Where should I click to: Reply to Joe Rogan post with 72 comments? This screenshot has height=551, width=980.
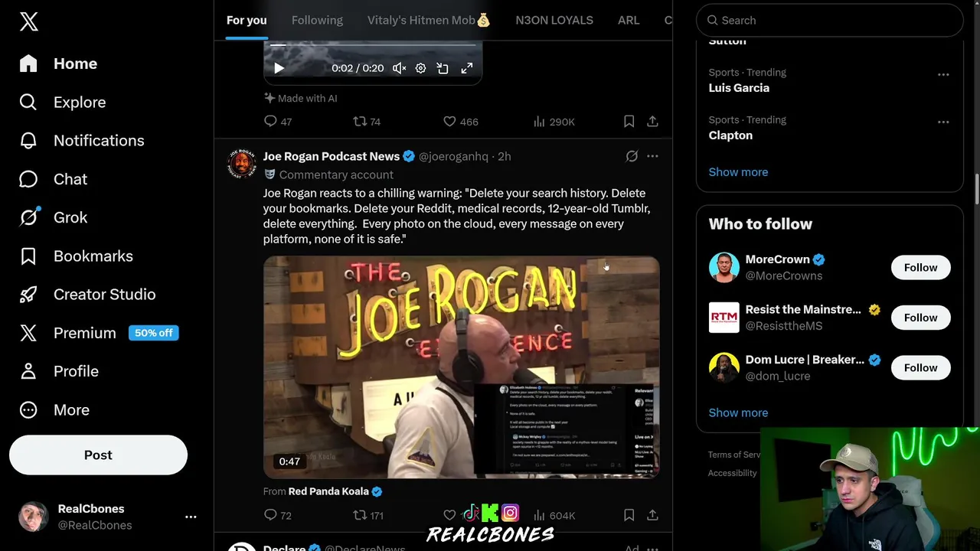click(278, 515)
